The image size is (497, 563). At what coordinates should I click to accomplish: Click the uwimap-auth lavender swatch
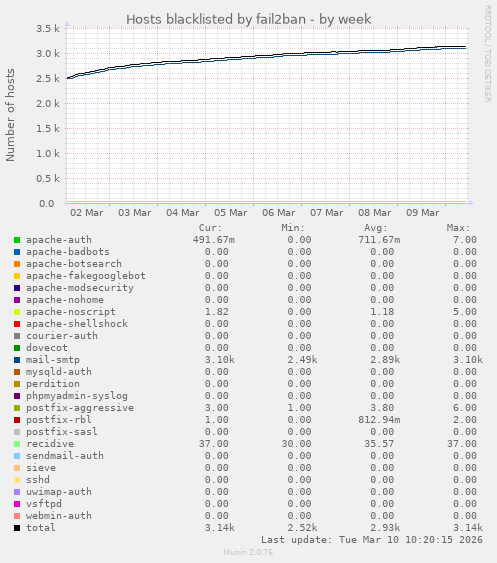[17, 492]
